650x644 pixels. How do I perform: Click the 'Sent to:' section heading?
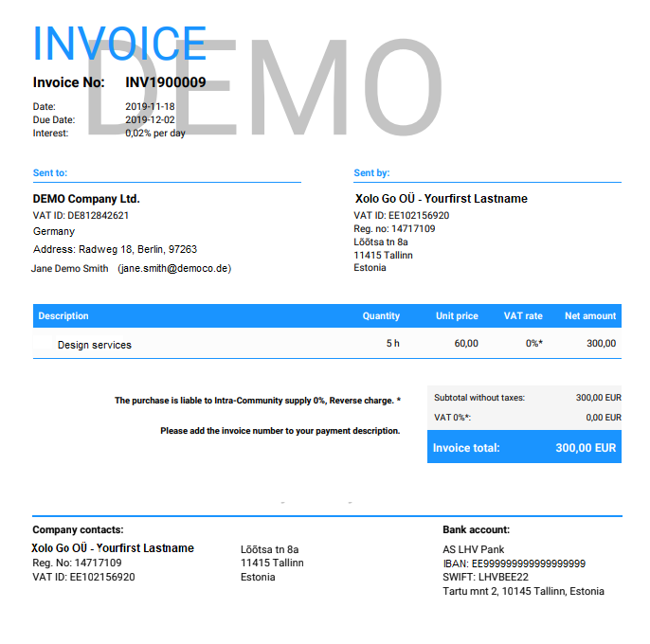point(50,173)
